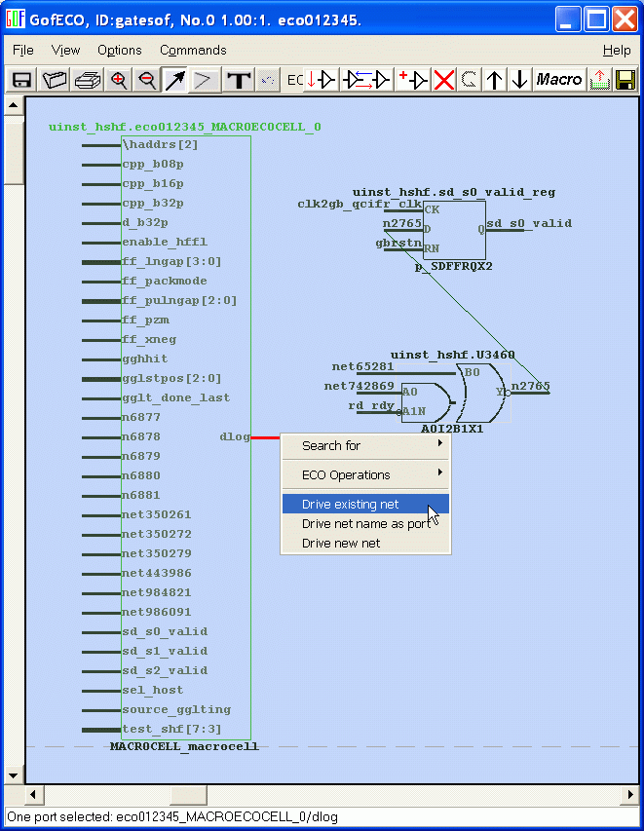Click the red X delete icon

click(444, 80)
